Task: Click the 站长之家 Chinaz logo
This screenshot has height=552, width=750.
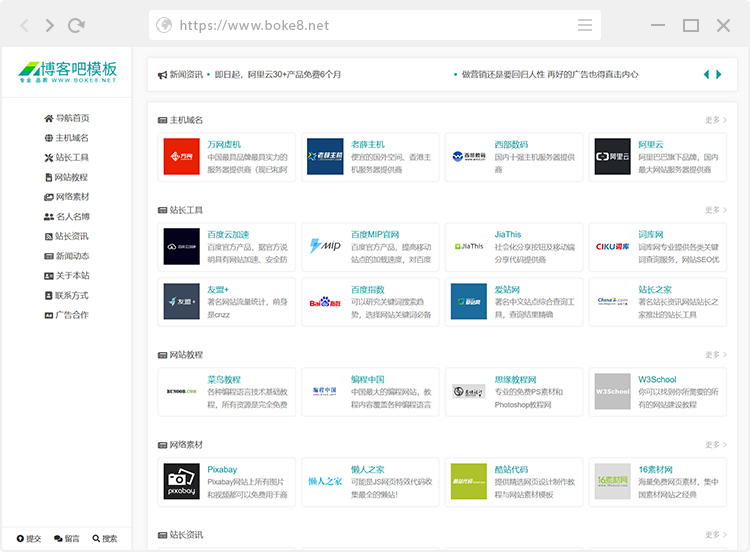Action: [612, 301]
